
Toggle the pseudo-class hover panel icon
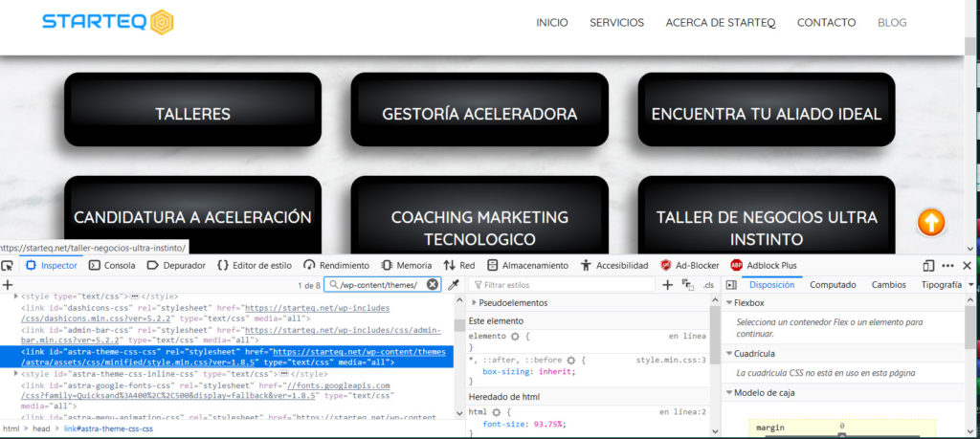(x=687, y=285)
